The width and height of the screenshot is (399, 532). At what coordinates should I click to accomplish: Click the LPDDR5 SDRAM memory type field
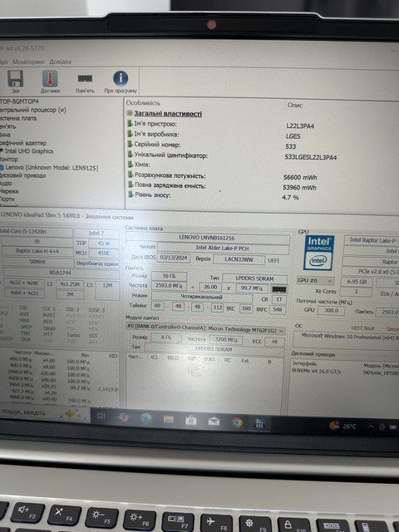[255, 278]
